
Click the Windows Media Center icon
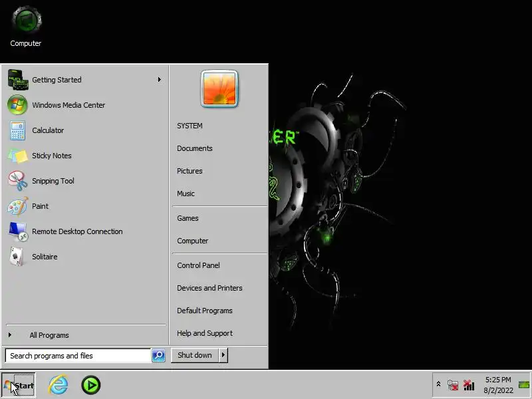17,105
